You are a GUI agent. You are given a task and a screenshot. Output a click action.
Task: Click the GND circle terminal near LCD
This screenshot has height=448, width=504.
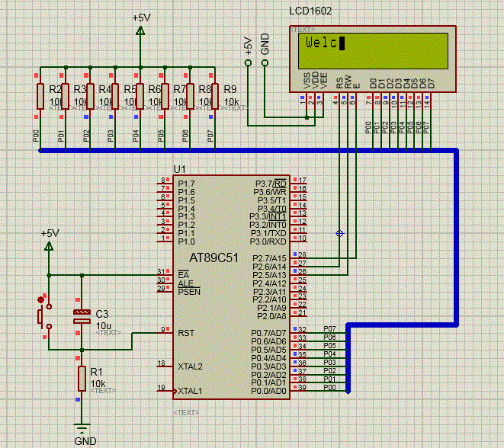point(265,62)
